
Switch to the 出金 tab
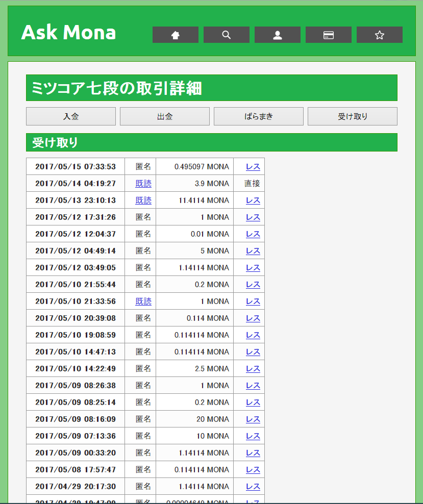(x=165, y=116)
